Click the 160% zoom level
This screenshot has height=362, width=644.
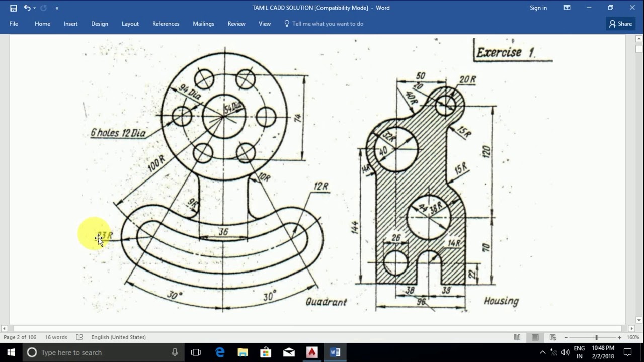pyautogui.click(x=633, y=337)
